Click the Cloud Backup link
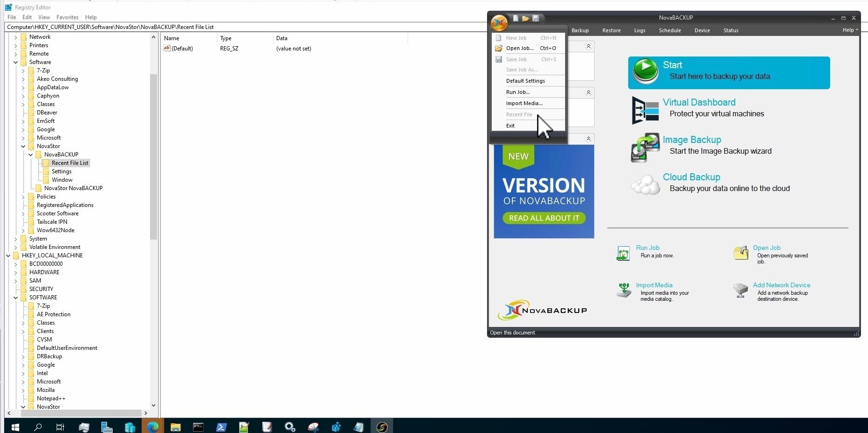 point(691,177)
